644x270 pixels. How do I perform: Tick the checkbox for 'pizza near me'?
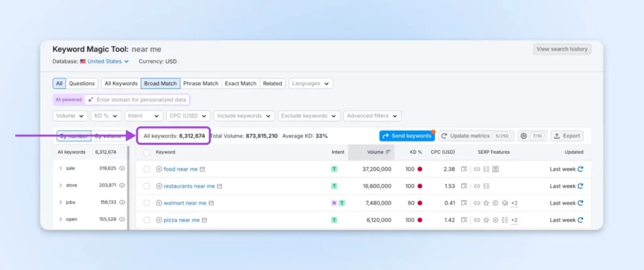click(147, 220)
